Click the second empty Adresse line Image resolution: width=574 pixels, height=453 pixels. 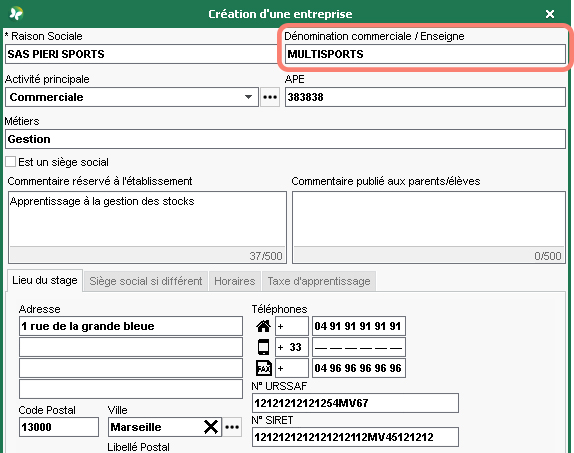[131, 347]
